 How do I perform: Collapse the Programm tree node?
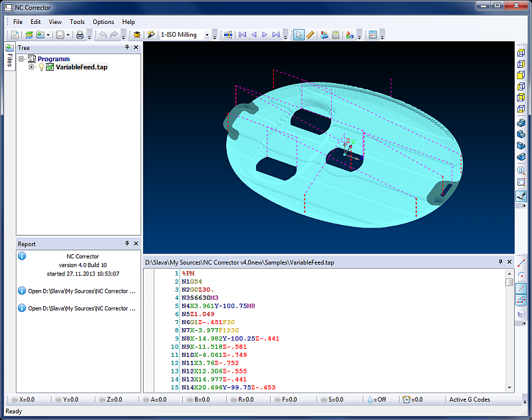tap(22, 59)
